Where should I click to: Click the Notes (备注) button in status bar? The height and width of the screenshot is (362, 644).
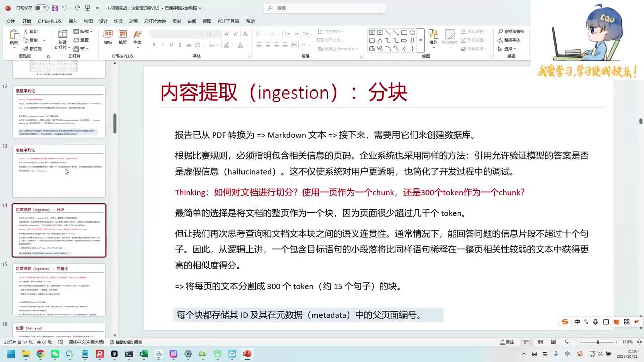(507, 342)
